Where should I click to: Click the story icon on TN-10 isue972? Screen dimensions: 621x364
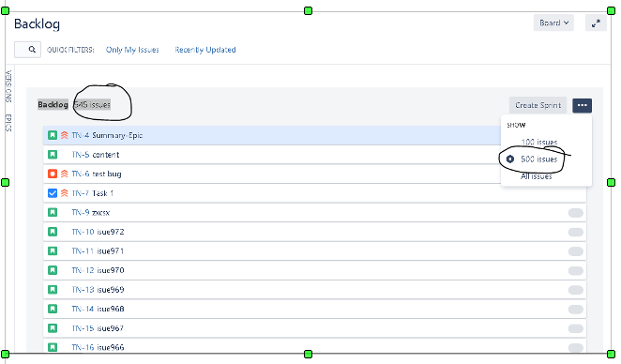[53, 232]
